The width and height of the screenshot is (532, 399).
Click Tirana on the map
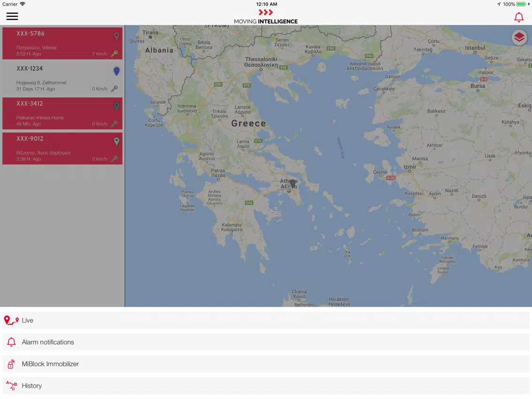coord(150,33)
